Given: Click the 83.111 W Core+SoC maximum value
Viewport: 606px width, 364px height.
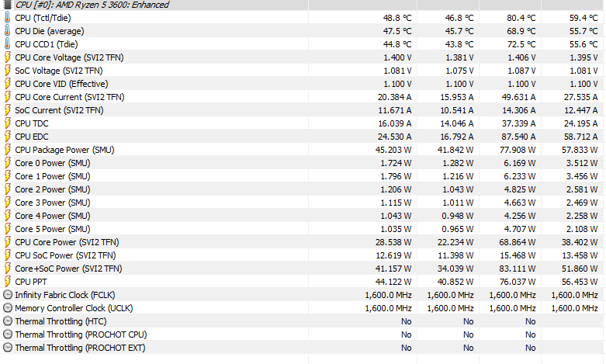Looking at the screenshot, I should 517,269.
